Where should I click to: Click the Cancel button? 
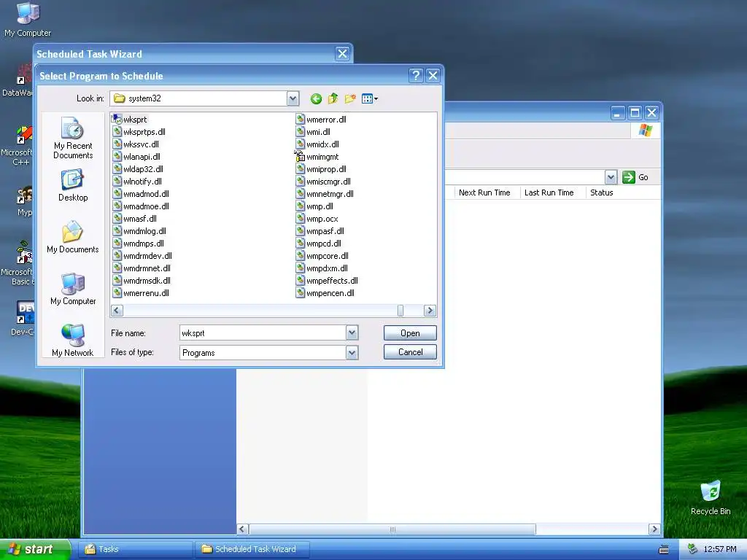pos(410,352)
